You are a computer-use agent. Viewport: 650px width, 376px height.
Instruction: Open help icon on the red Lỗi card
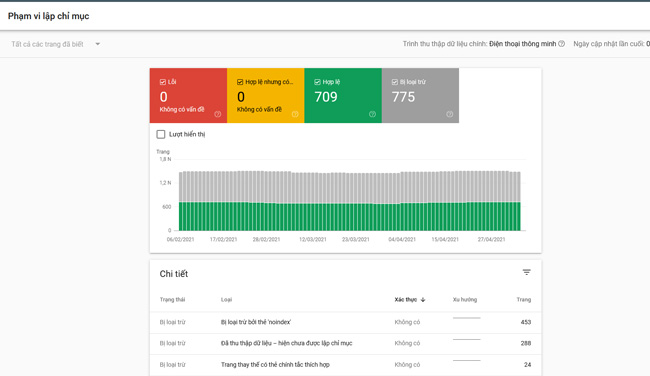click(218, 114)
